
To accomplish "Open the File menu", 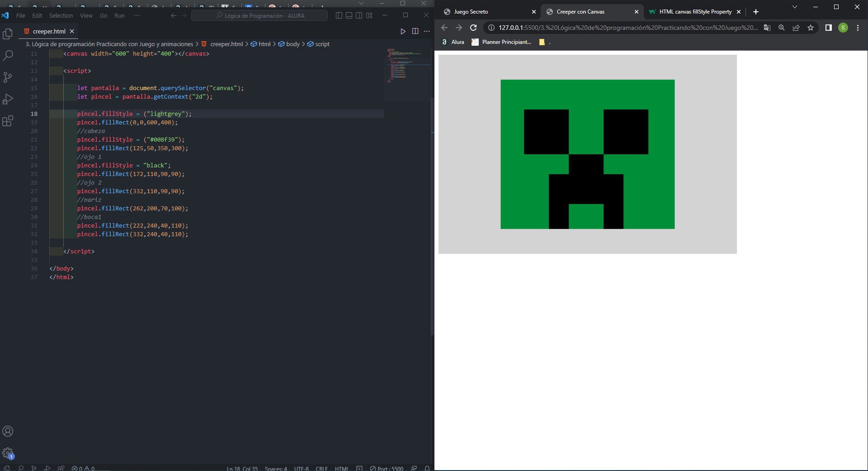I will coord(21,15).
